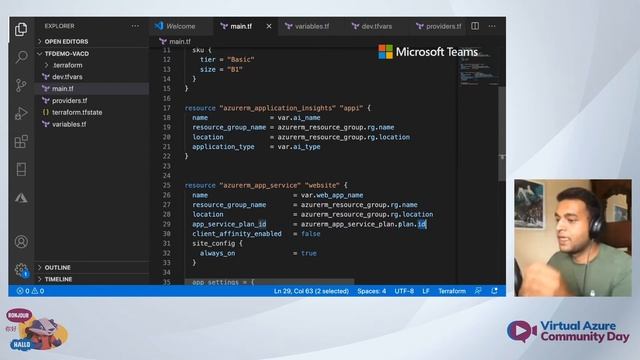640x360 pixels.
Task: Change indentation via Spaces: 4
Action: 371,291
